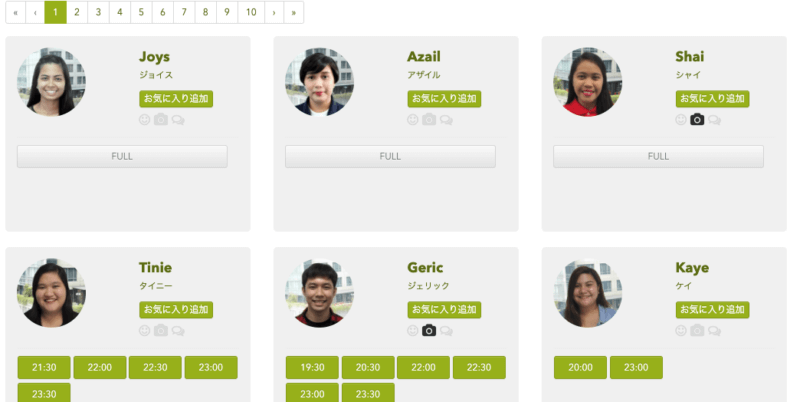Go to the last page with » arrow
This screenshot has height=402, width=800.
(x=293, y=12)
